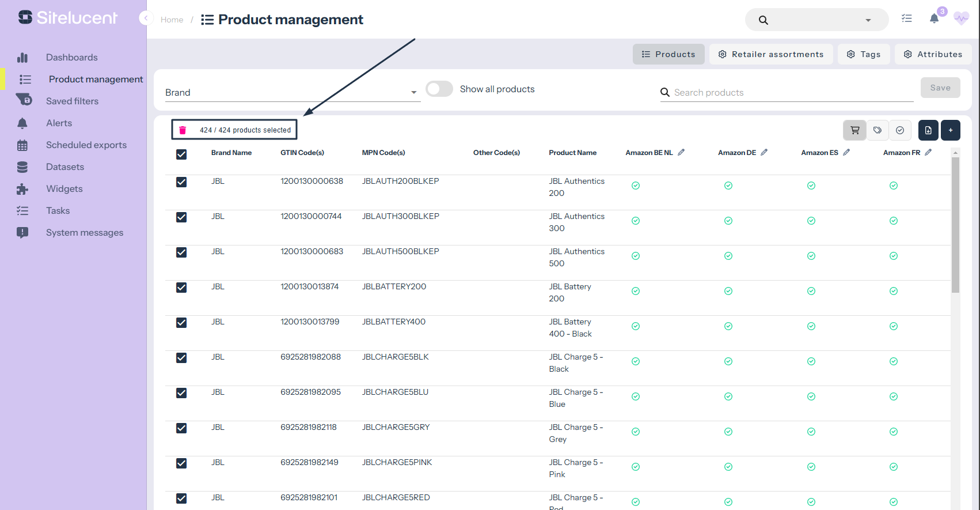Open the task list icon in header
The width and height of the screenshot is (980, 510).
[906, 19]
